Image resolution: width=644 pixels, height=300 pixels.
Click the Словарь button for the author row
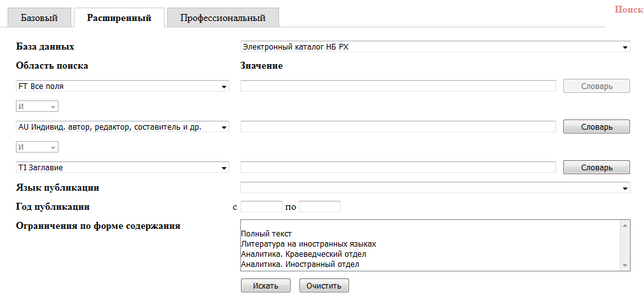[x=596, y=127]
